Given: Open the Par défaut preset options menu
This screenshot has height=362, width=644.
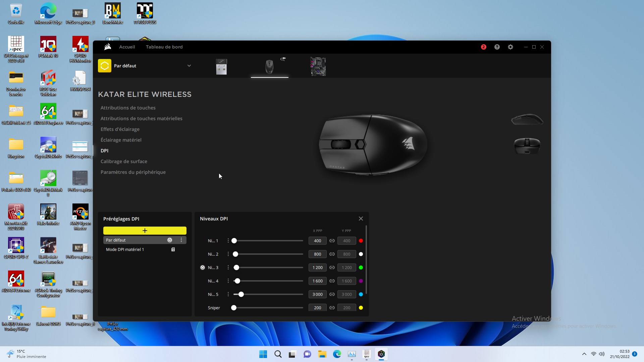Looking at the screenshot, I should point(181,240).
